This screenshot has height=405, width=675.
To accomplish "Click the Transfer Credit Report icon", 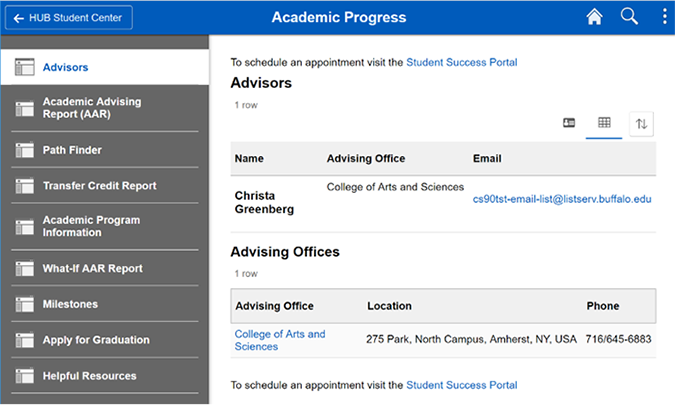I will click(25, 186).
